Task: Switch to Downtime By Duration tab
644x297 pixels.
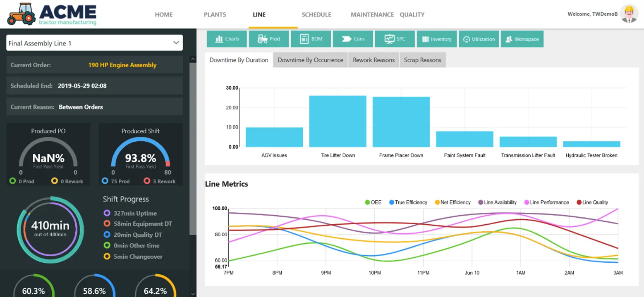Action: pyautogui.click(x=239, y=60)
